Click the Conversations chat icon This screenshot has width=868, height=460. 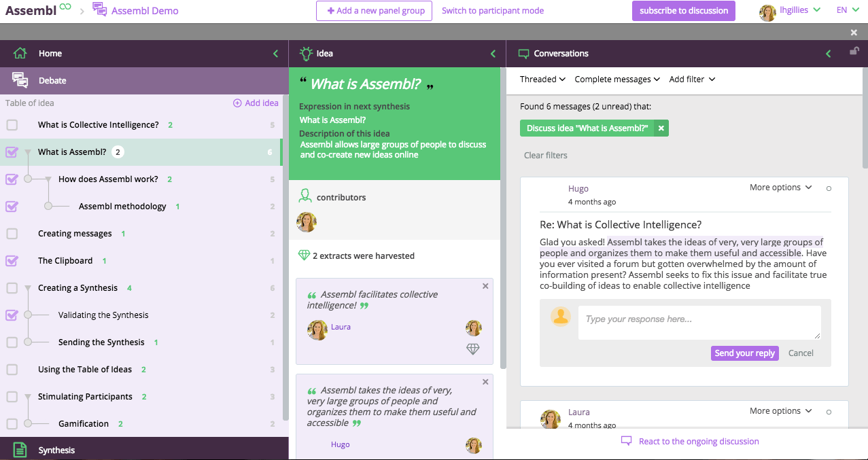[x=523, y=54]
